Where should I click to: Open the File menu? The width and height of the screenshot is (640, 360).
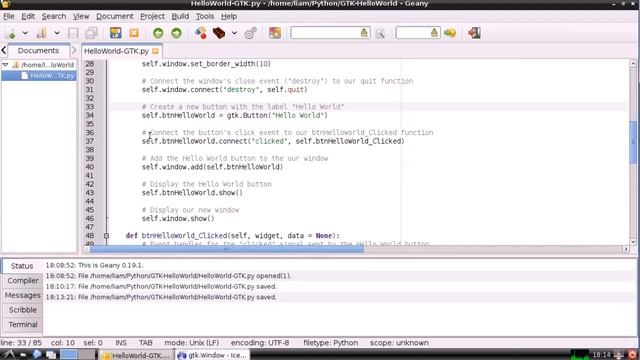(9, 16)
